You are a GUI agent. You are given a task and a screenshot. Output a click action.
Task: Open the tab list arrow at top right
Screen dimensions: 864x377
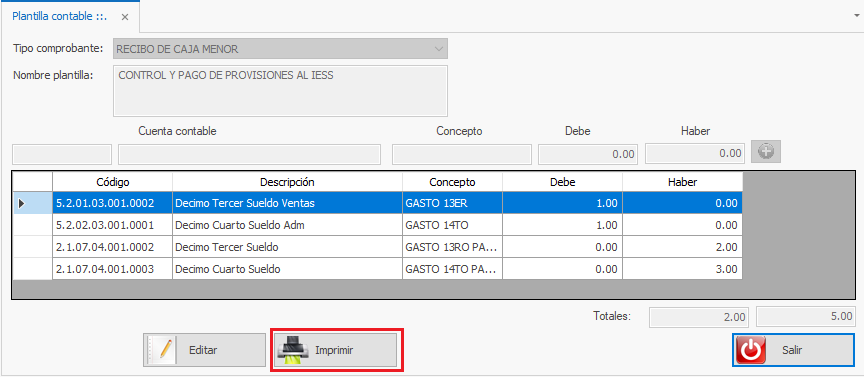pos(856,16)
